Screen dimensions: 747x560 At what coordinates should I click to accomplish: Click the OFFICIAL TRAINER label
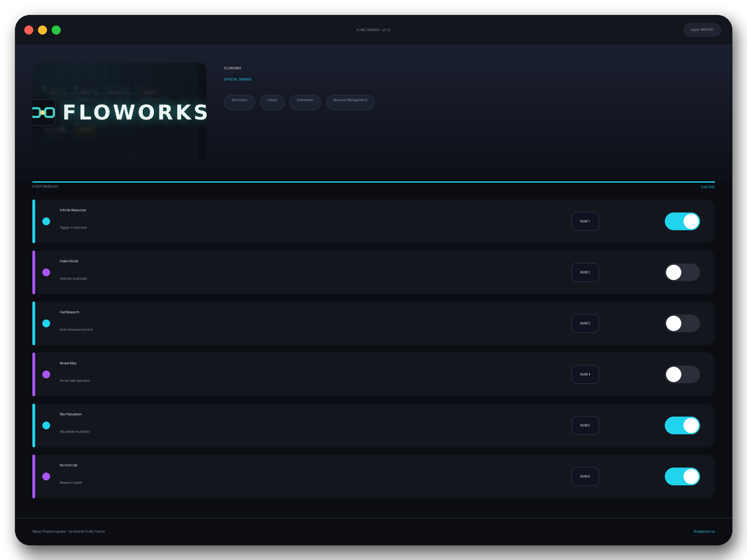238,80
